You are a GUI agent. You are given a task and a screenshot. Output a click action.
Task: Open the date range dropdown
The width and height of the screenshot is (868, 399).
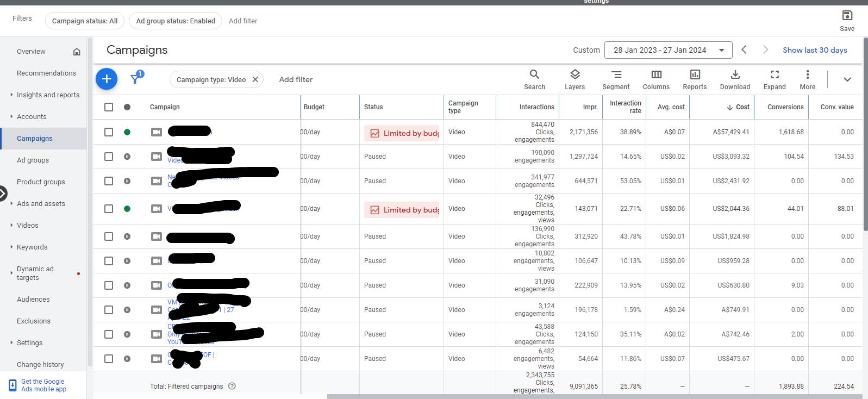668,50
